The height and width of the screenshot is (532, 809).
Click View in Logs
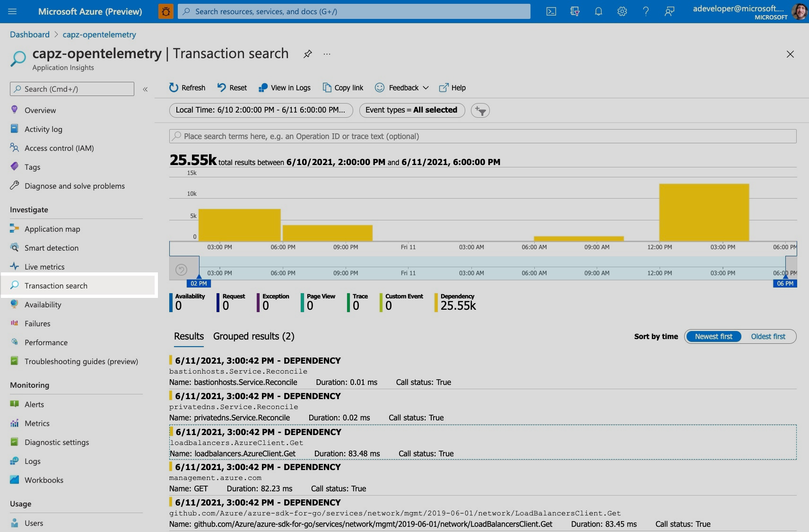click(x=285, y=87)
